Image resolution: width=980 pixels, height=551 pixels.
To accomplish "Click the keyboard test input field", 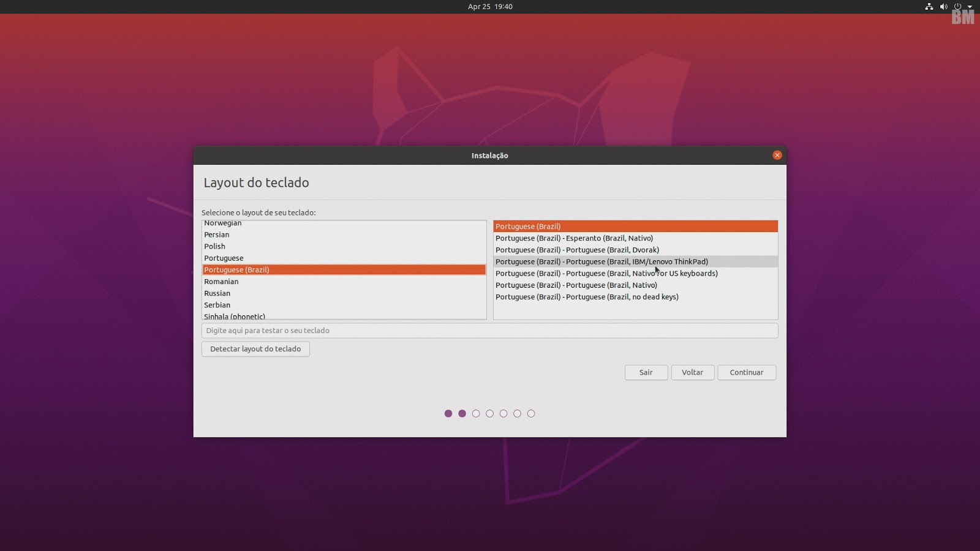I will coord(490,330).
